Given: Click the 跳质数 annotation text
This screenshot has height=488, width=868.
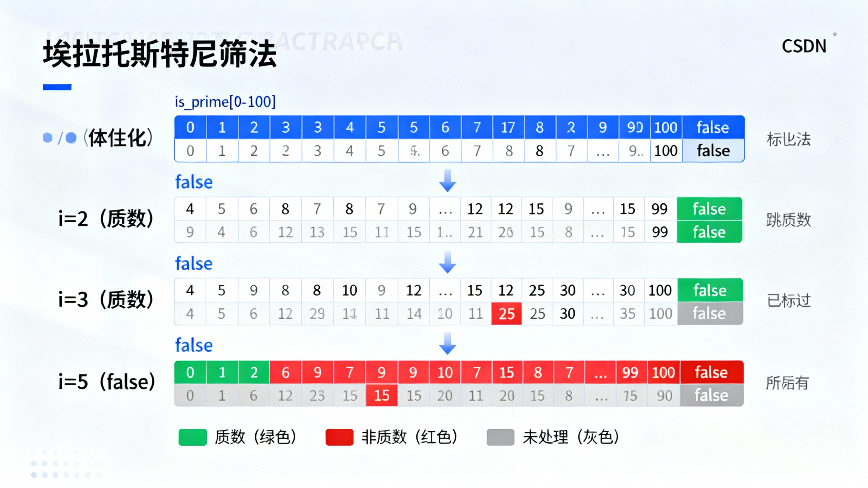Looking at the screenshot, I should pos(789,220).
